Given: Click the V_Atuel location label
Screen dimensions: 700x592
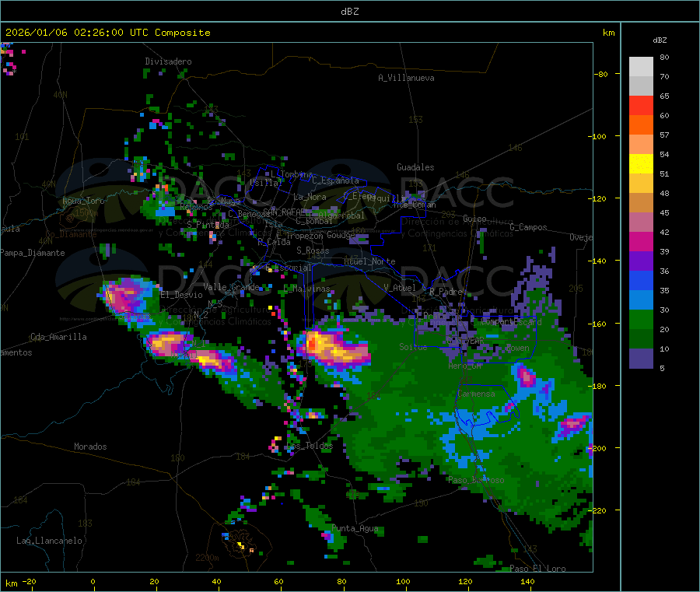Looking at the screenshot, I should coord(400,288).
